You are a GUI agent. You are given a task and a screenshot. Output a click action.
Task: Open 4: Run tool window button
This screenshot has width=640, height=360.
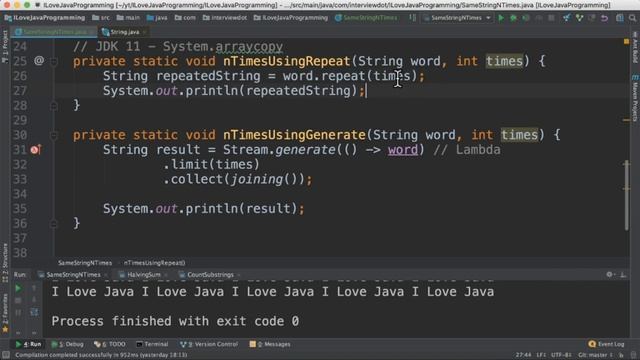tap(28, 344)
